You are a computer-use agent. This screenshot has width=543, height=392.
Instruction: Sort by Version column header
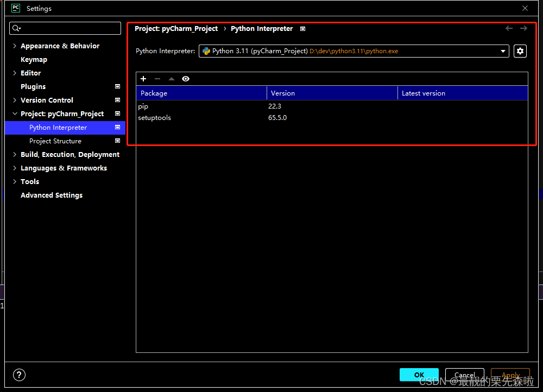click(332, 93)
